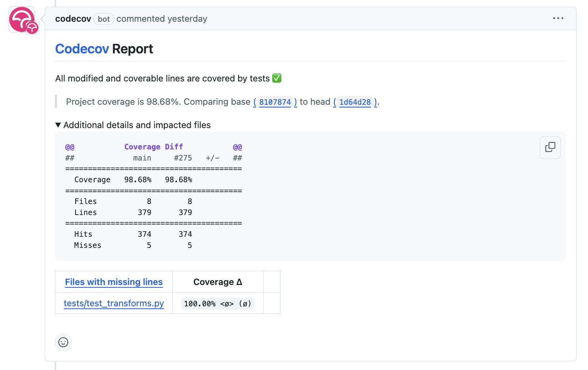This screenshot has width=588, height=370.
Task: Open the codecov author link
Action: coord(73,19)
